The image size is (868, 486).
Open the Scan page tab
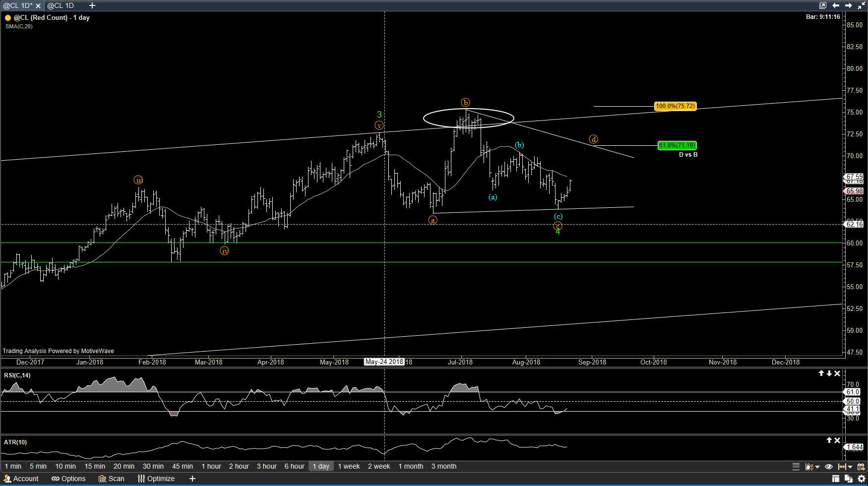click(x=112, y=479)
